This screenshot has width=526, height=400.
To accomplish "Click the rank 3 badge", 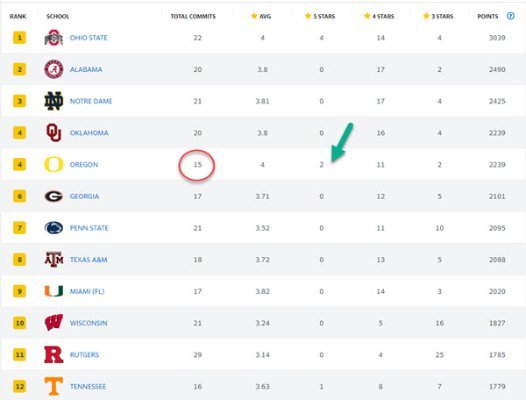I will [x=19, y=101].
